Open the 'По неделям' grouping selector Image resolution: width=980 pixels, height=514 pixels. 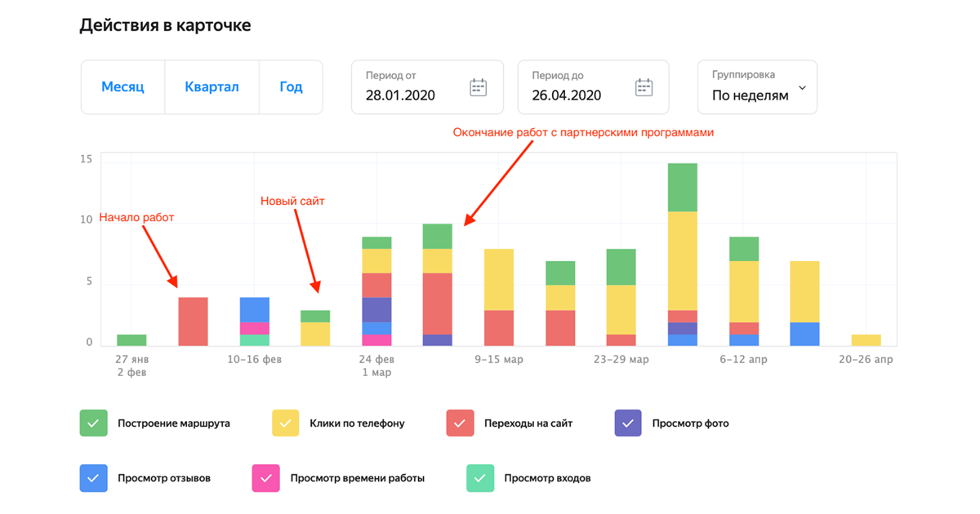tap(750, 95)
